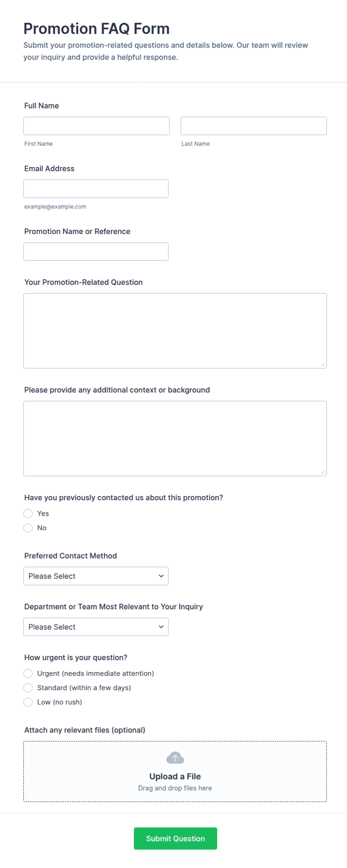The width and height of the screenshot is (347, 868).
Task: Click the additional context text area
Action: (175, 439)
